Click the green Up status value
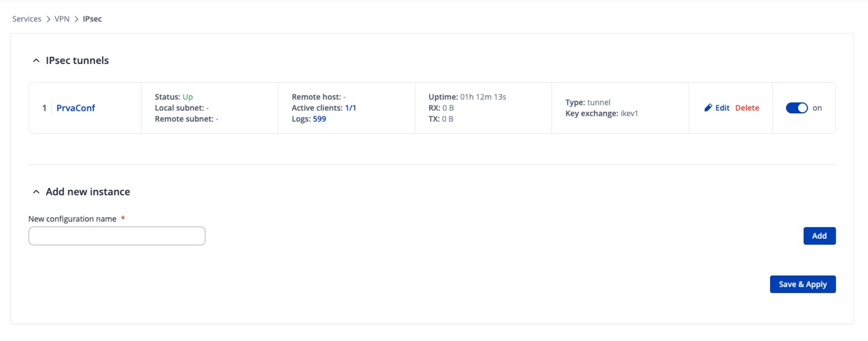868x341 pixels. (187, 97)
